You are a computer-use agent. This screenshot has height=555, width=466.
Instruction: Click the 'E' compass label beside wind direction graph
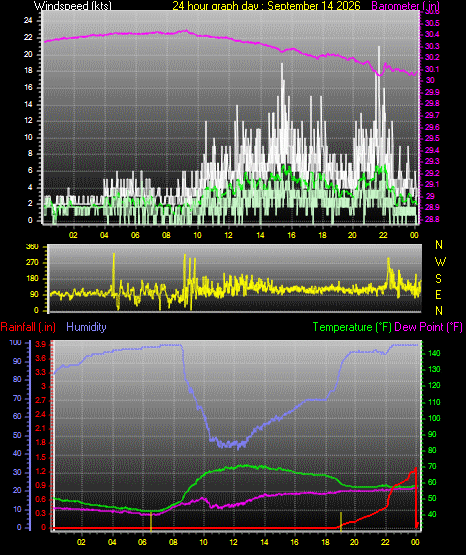click(x=438, y=294)
